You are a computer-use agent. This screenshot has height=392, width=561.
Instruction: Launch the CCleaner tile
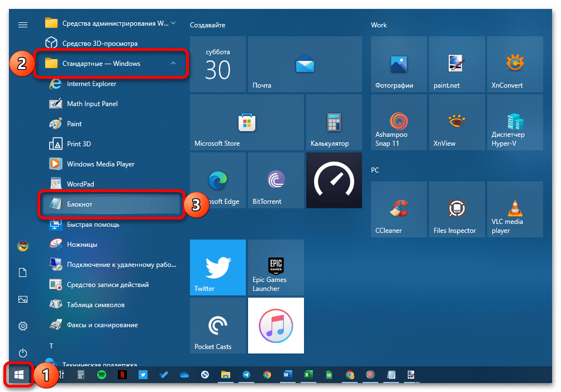tap(399, 209)
